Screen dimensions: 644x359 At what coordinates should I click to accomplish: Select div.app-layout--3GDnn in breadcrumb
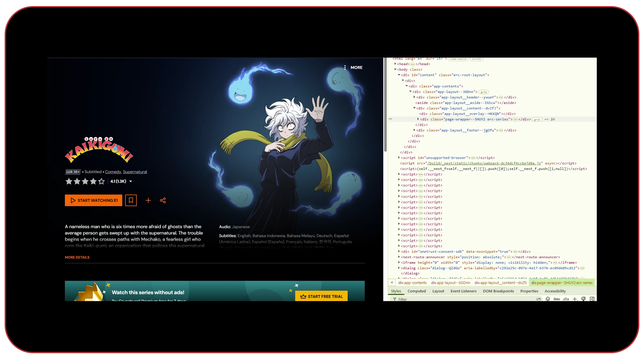click(450, 283)
